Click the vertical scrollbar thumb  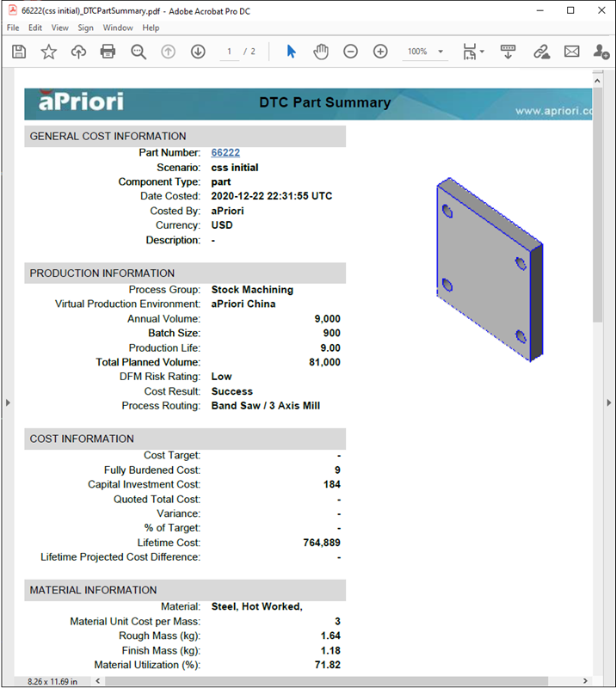pos(597,205)
